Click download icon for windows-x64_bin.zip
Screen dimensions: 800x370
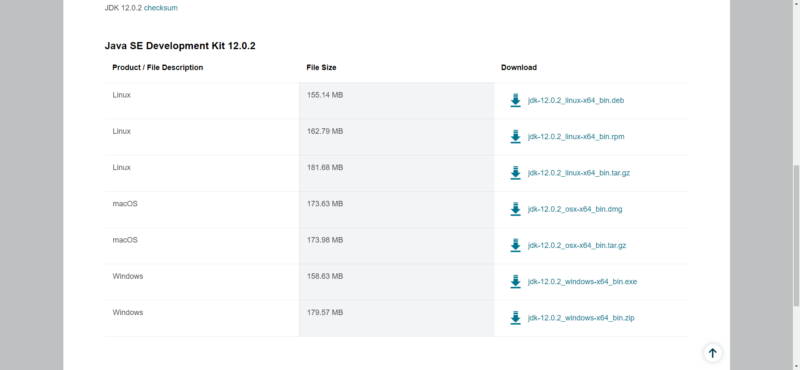(515, 318)
